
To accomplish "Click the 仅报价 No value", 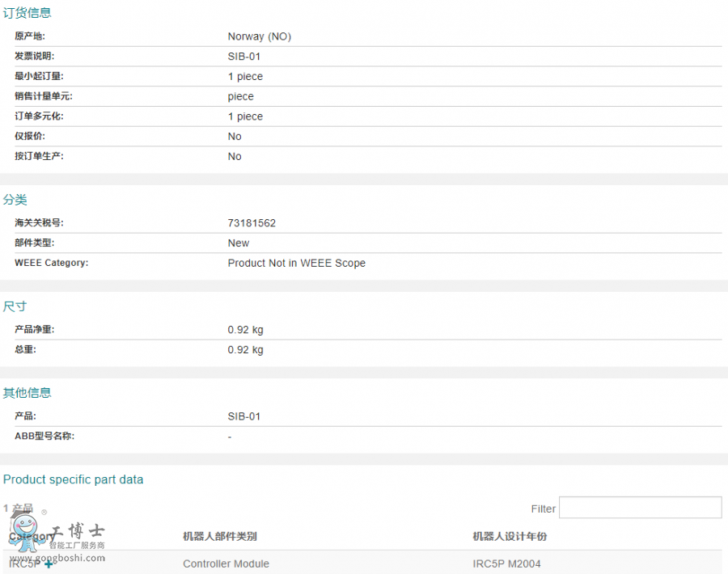I will point(235,137).
